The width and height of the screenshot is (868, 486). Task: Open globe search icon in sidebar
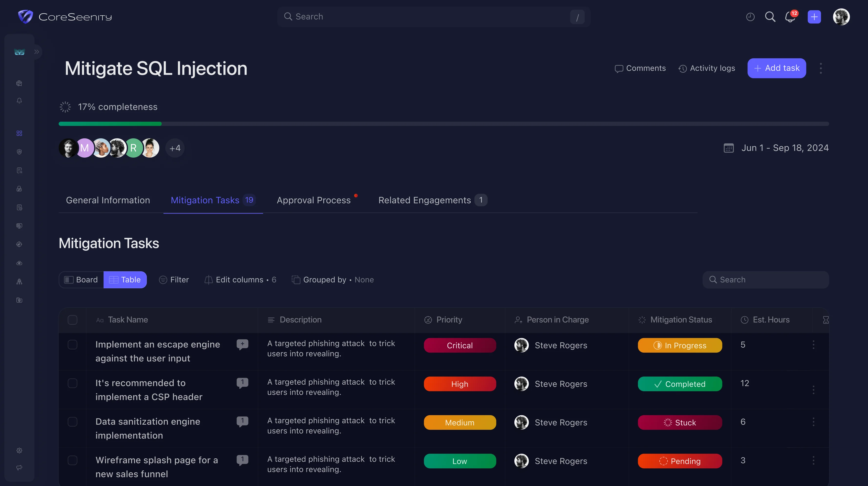pyautogui.click(x=19, y=83)
